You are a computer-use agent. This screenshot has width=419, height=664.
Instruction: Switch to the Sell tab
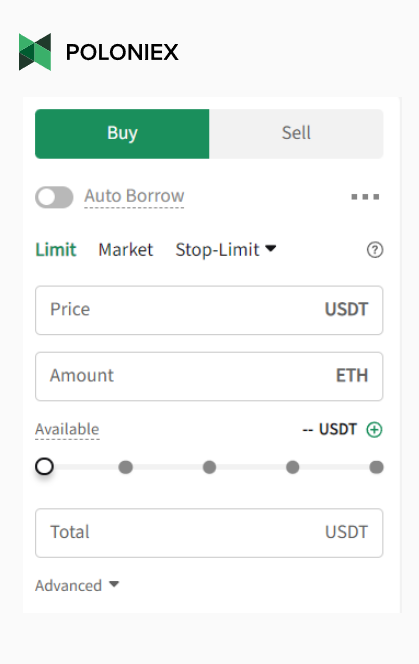296,134
